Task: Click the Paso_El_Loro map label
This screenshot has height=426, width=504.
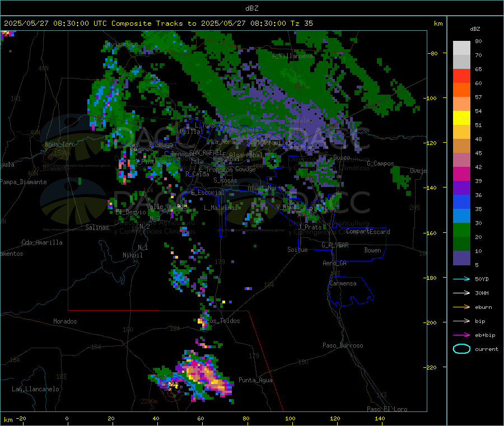Action: [x=387, y=409]
